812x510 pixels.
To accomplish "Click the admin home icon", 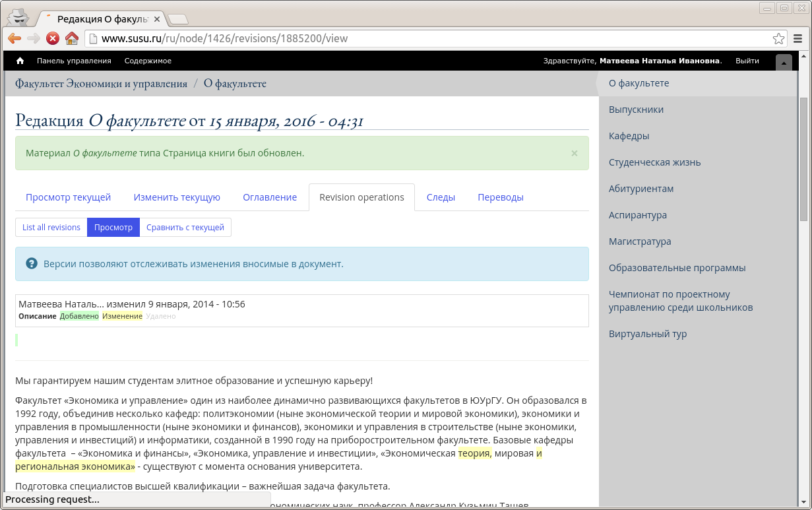I will (20, 61).
